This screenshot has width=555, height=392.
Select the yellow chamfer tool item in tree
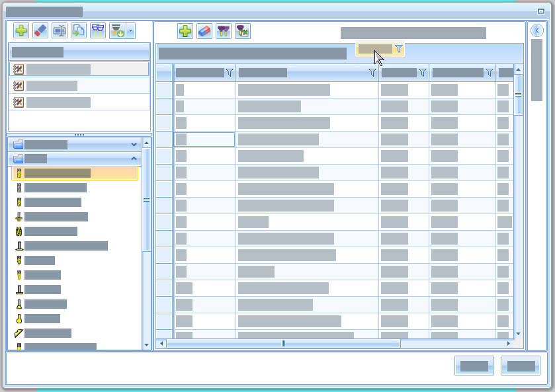coord(48,333)
